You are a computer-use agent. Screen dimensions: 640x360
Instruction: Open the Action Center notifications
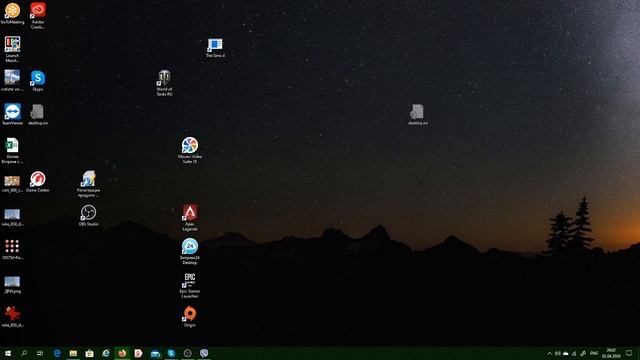click(629, 353)
